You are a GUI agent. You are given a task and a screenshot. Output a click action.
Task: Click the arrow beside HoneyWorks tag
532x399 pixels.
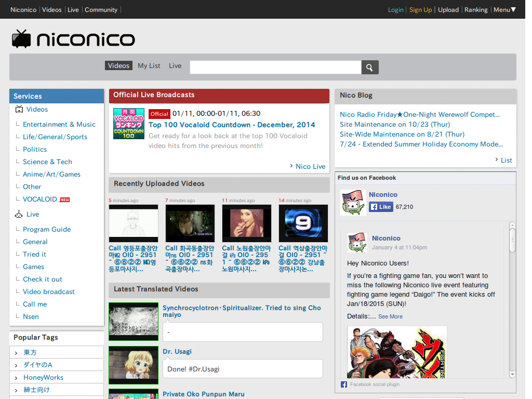tap(16, 378)
